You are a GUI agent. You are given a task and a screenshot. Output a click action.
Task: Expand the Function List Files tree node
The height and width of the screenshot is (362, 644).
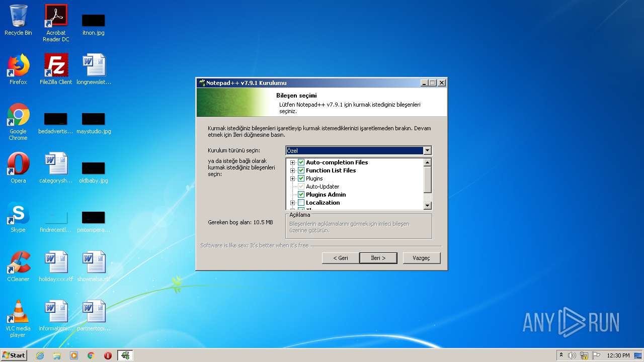pyautogui.click(x=292, y=170)
